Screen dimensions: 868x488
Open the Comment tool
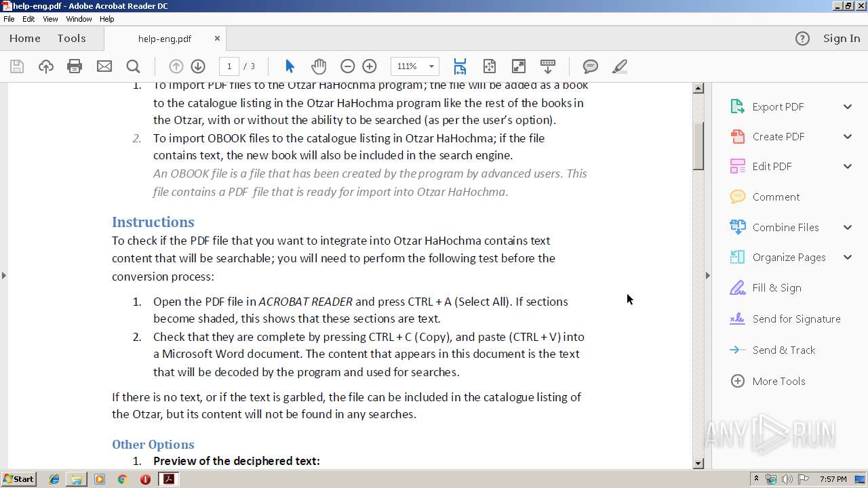click(776, 197)
